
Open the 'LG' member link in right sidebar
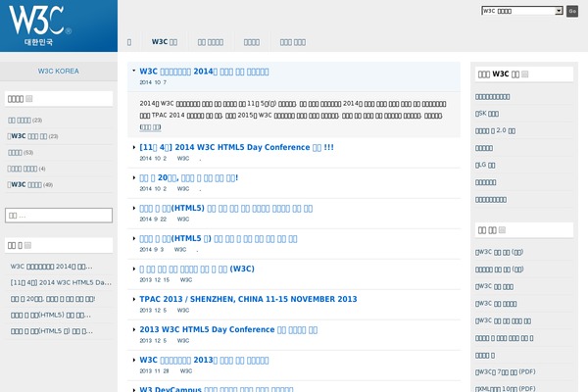point(485,165)
